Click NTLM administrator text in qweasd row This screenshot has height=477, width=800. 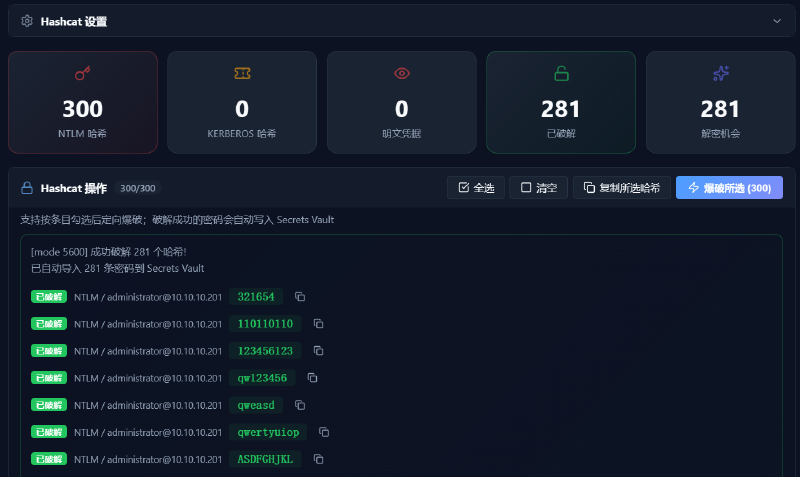click(148, 405)
